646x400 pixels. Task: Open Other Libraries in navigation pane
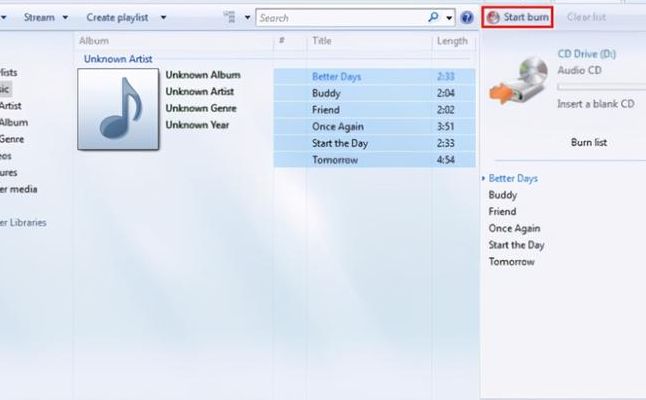pyautogui.click(x=23, y=222)
